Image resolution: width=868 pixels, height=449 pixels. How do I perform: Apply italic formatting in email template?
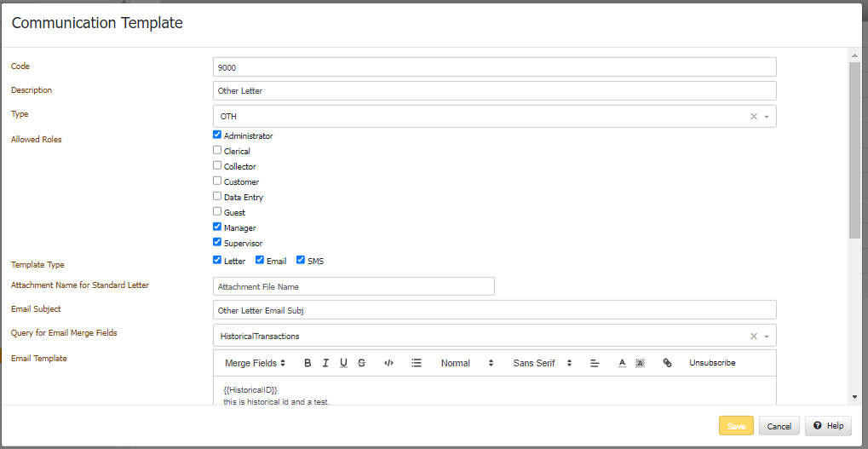pyautogui.click(x=325, y=363)
